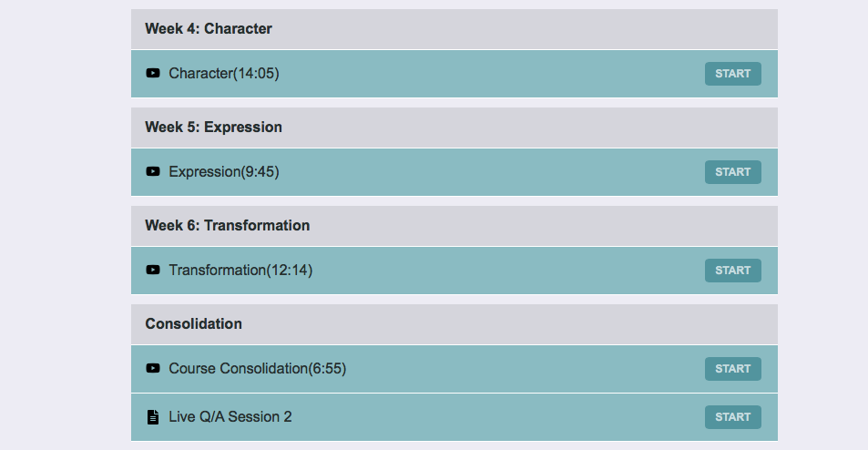Start Live Q/A Session 2

point(733,417)
